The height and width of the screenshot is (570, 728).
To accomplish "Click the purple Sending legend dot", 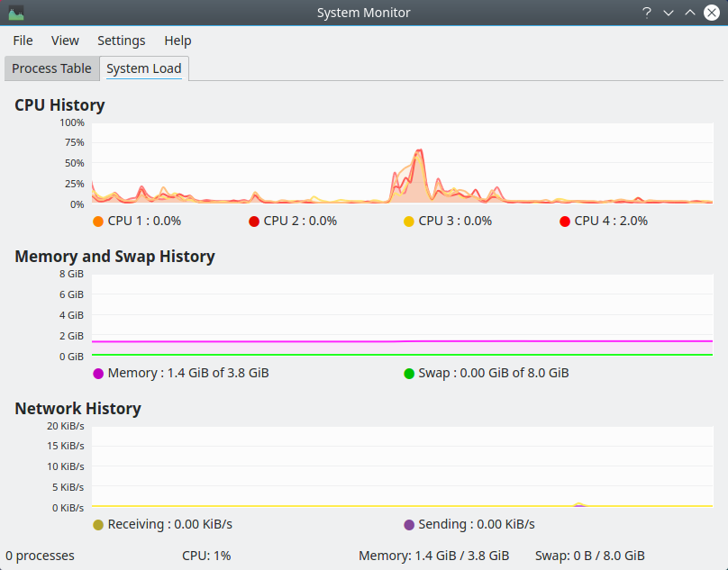I will coord(409,524).
